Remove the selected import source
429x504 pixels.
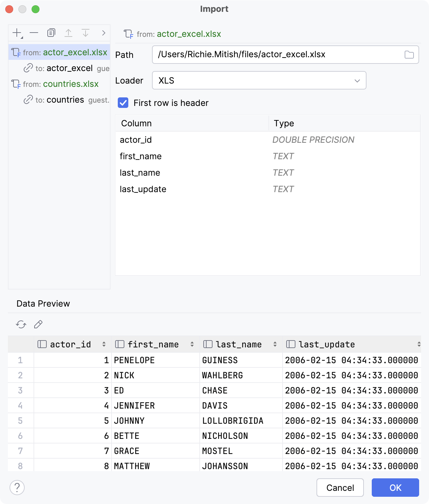34,33
